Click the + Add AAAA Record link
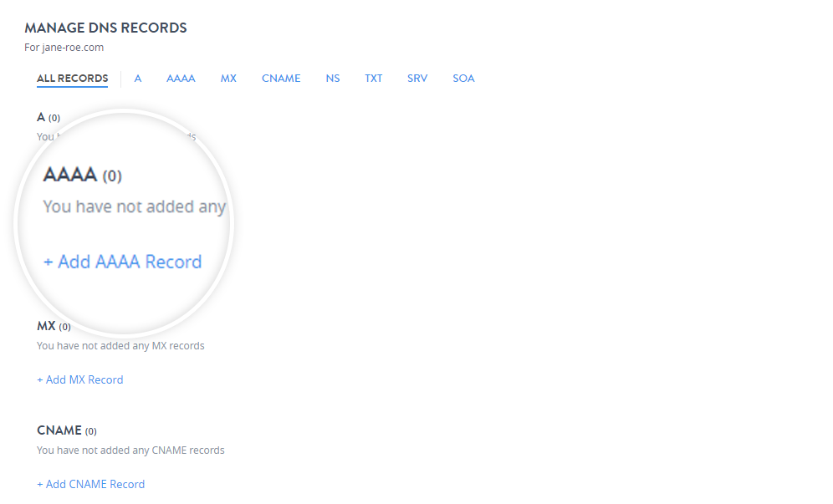 pyautogui.click(x=123, y=262)
